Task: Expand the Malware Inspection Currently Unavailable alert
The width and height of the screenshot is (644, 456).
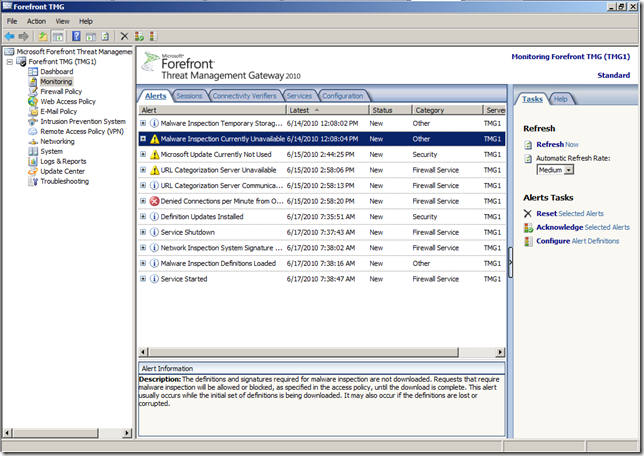Action: coord(143,139)
